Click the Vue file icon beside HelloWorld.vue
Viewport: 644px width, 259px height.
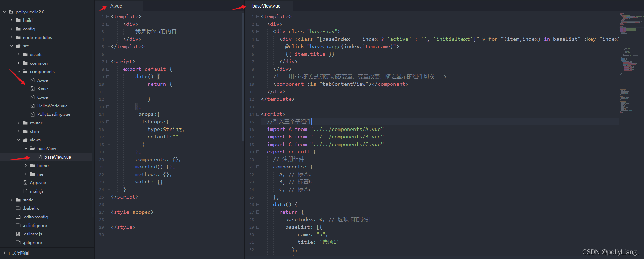32,106
